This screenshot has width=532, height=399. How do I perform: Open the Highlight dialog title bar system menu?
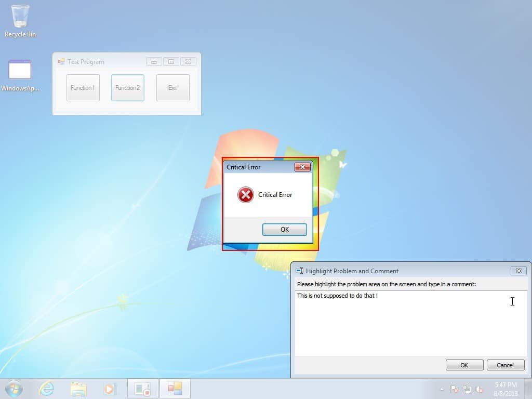click(x=299, y=271)
